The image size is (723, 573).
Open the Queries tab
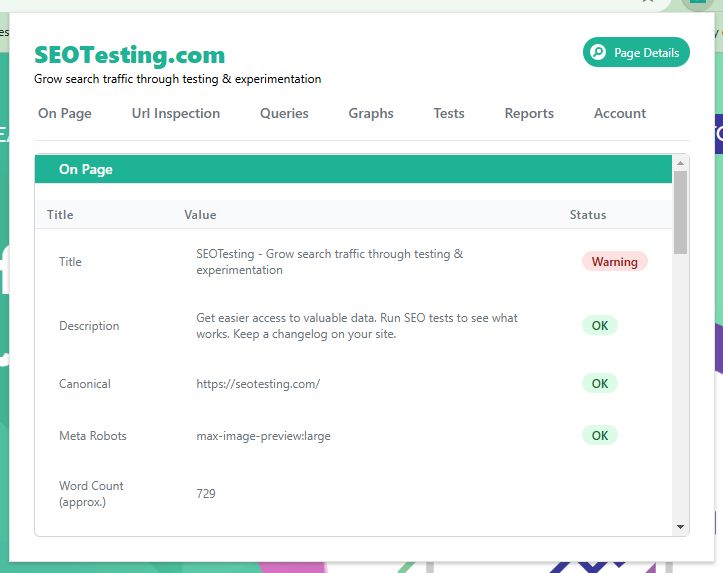pos(284,113)
